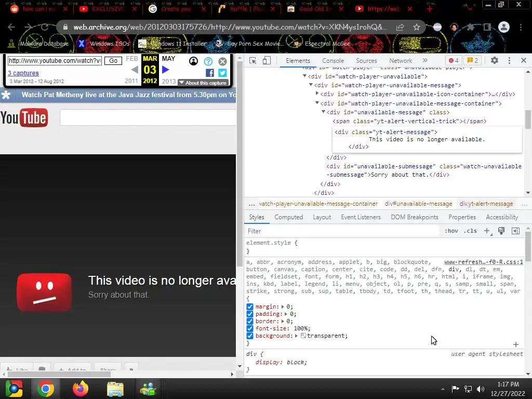Bookmark this page with star icon
Image resolution: width=532 pixels, height=399 pixels.
click(x=417, y=27)
